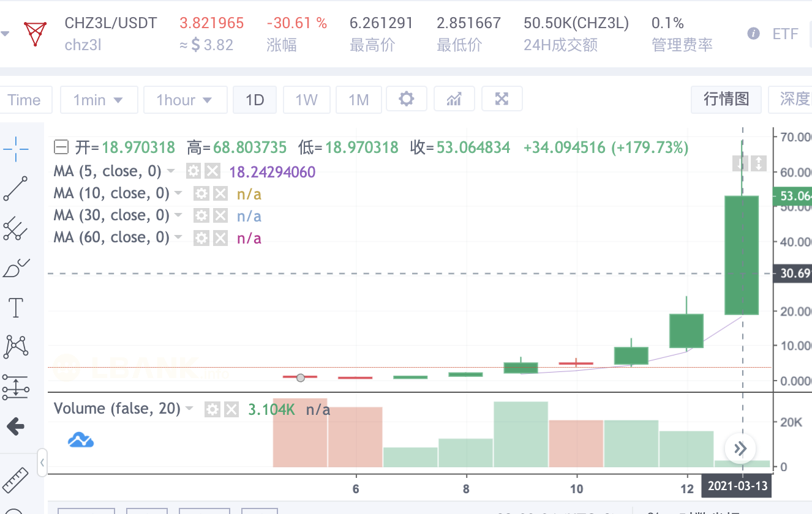Switch to the 深度 tab

pos(797,99)
